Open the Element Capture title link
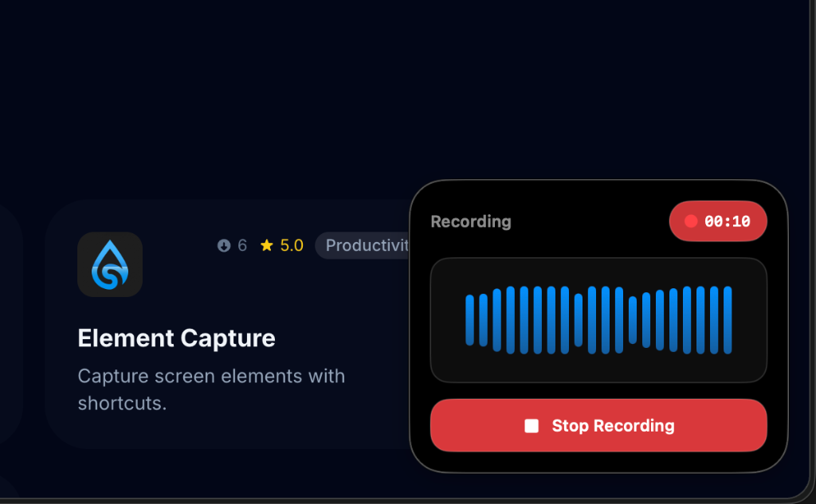Screen dimensions: 816x504 click(x=176, y=338)
